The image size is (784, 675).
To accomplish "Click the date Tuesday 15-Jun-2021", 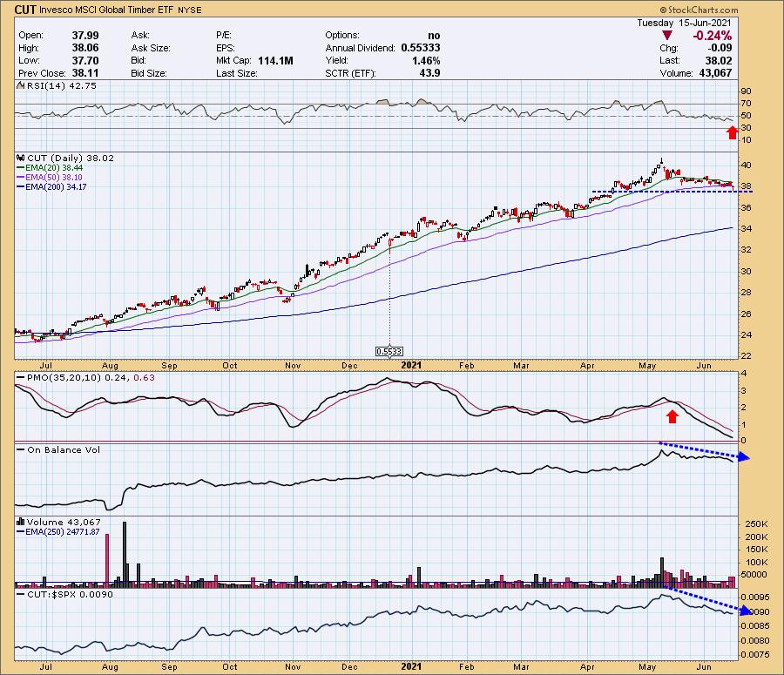I will pyautogui.click(x=684, y=23).
